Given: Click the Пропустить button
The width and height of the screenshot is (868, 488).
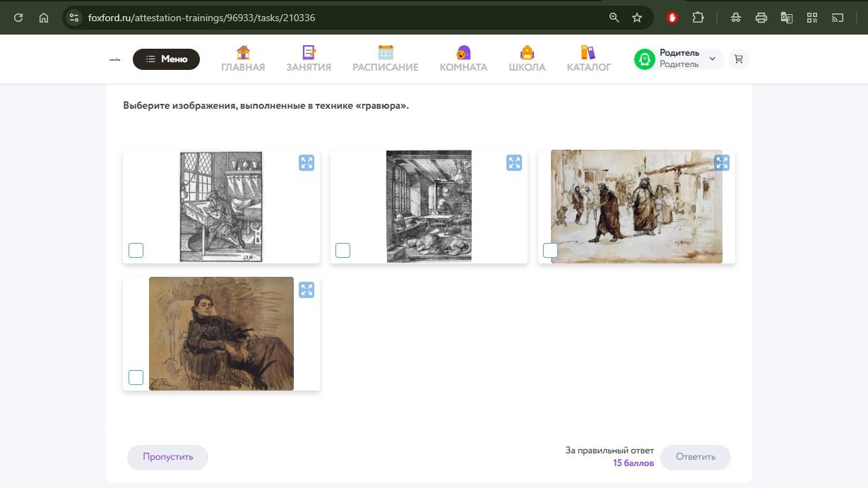Looking at the screenshot, I should (x=168, y=457).
